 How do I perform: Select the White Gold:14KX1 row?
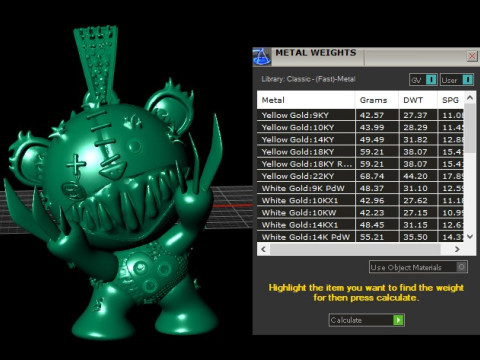tap(360, 225)
